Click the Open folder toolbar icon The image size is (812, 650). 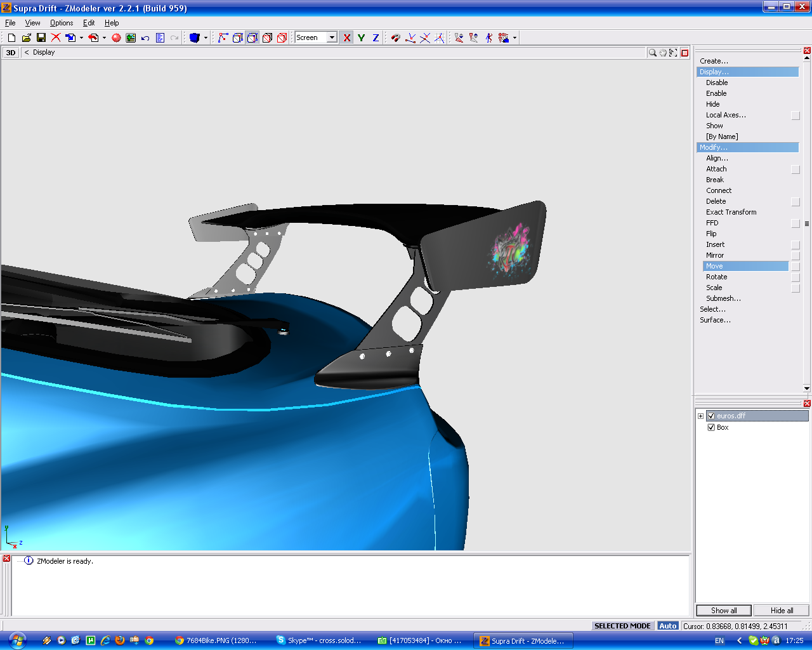click(26, 38)
